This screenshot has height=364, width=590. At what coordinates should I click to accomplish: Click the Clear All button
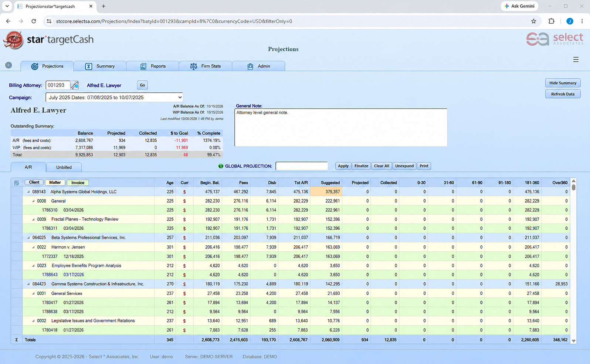(x=382, y=166)
